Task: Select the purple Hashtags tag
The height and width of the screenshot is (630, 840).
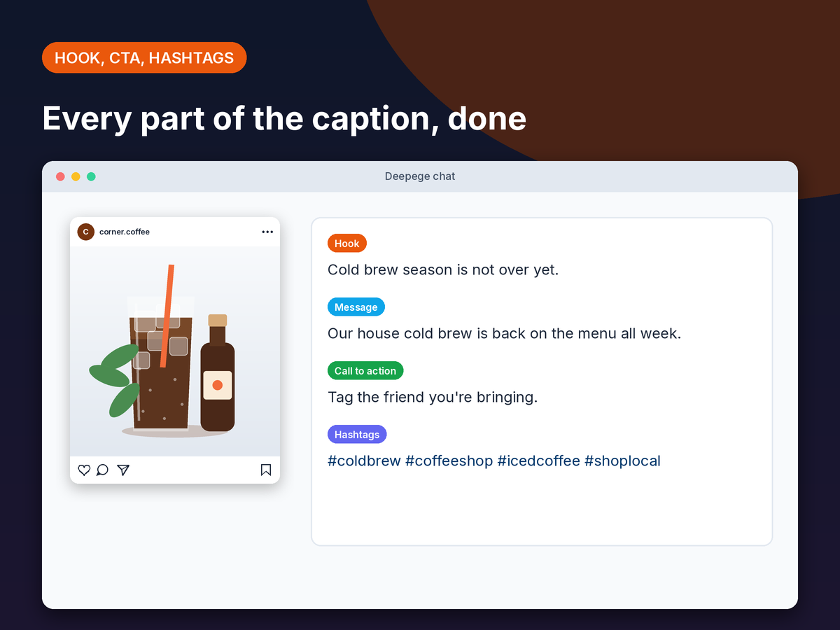Action: pyautogui.click(x=357, y=435)
